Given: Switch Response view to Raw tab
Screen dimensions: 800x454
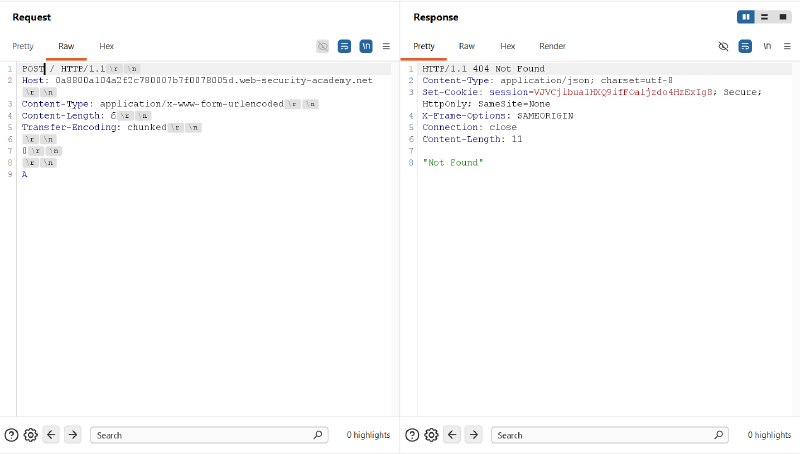Looking at the screenshot, I should pos(467,46).
